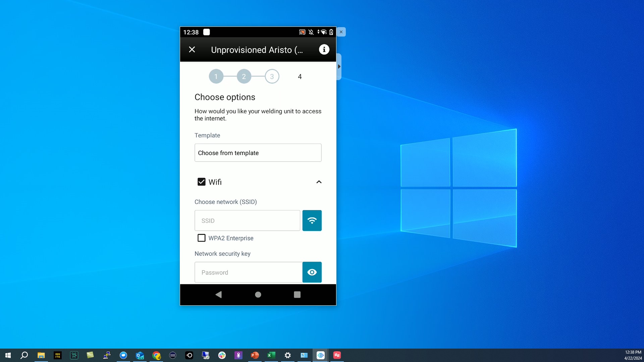Screen dimensions: 644x362
Task: Tap the Android home navigation button
Action: pos(258,295)
